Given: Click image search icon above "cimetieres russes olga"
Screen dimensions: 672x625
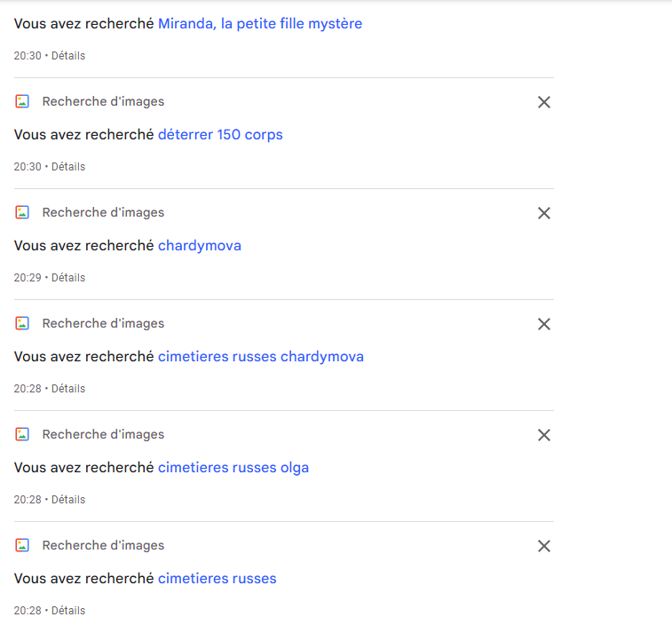Looking at the screenshot, I should tap(22, 434).
